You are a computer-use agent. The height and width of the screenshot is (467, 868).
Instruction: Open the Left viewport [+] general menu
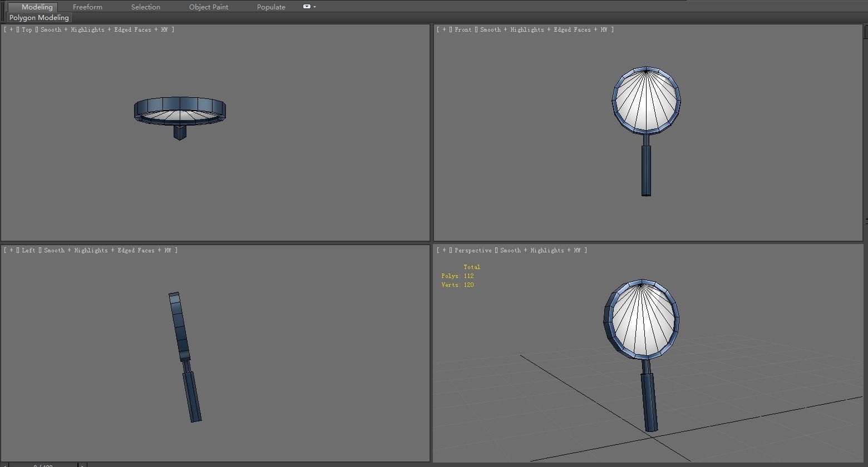(11, 250)
